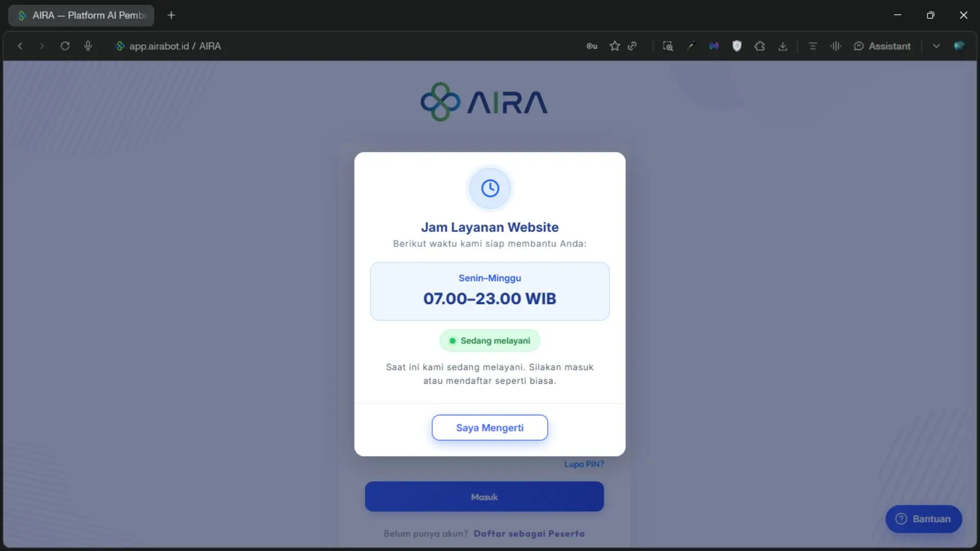Viewport: 980px width, 551px height.
Task: Go forward with the browser forward arrow
Action: 42,46
